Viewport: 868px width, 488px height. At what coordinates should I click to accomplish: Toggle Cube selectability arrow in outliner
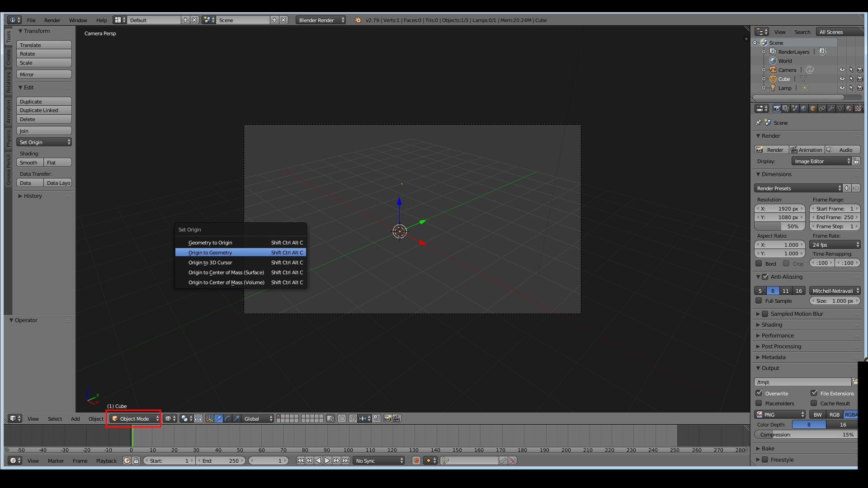click(851, 79)
